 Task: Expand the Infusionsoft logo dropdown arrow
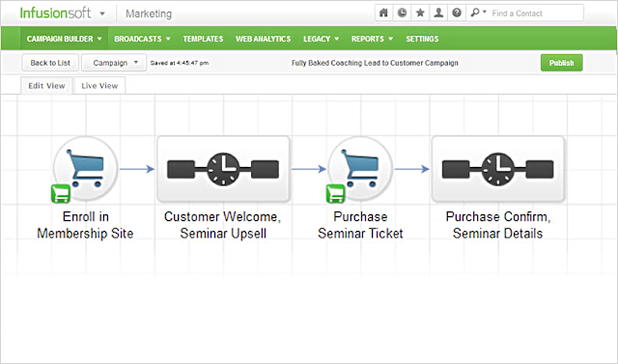pos(102,14)
